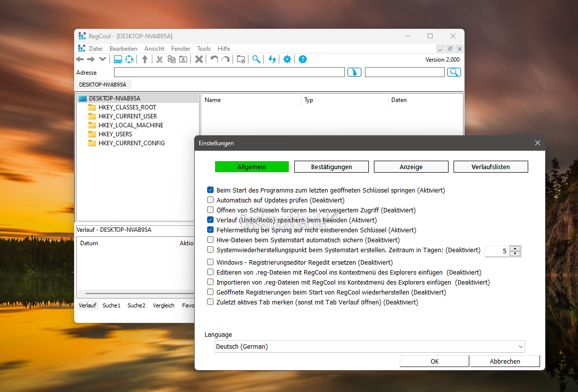
Task: Switch to the Bestätigungen settings tab
Action: 332,167
